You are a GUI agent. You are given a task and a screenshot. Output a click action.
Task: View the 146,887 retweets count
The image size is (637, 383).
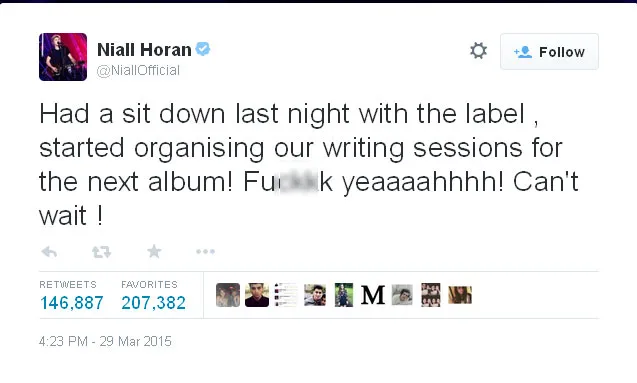[x=72, y=303]
